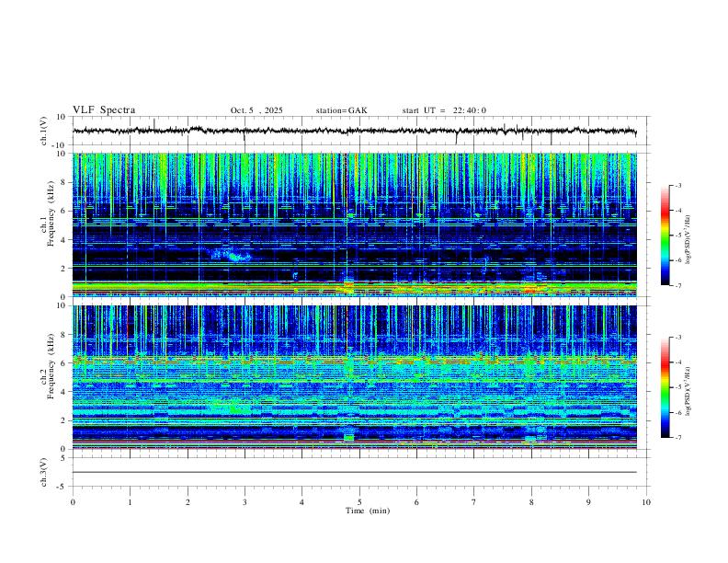
Task: Click the flat ch.3 voltage line
Action: pyautogui.click(x=354, y=473)
